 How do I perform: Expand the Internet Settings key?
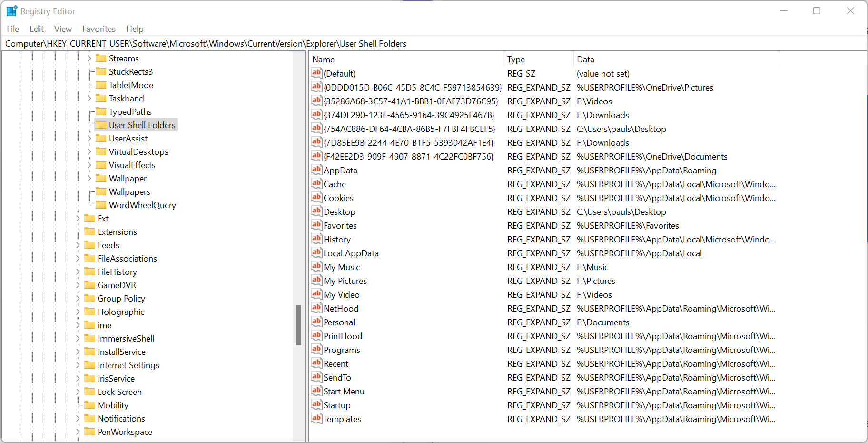point(78,365)
